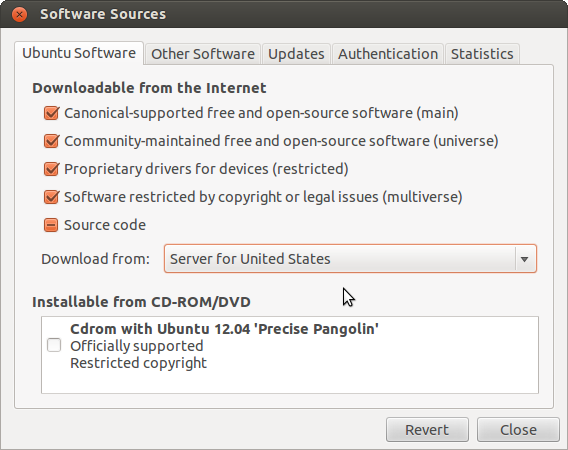View the Statistics tab
The height and width of the screenshot is (450, 568).
click(x=482, y=54)
